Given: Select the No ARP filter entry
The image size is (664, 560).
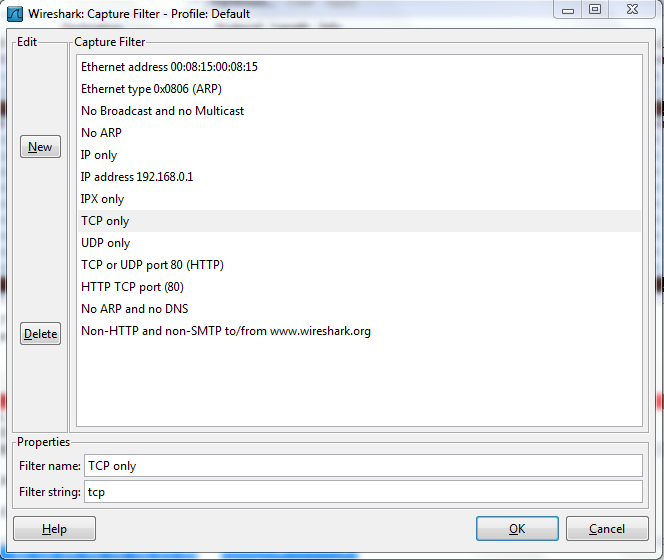Looking at the screenshot, I should (359, 133).
